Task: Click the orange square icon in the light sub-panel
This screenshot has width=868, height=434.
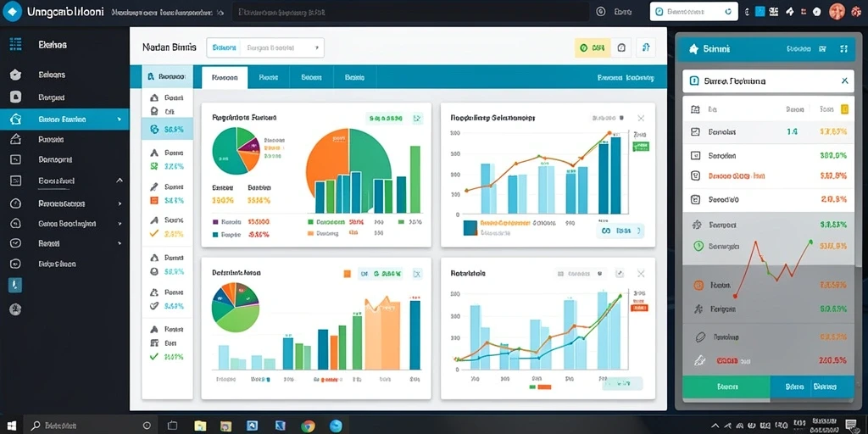Action: pos(154,200)
